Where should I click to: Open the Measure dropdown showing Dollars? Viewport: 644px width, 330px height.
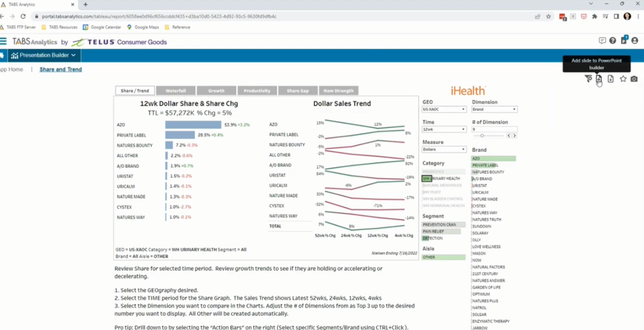(444, 149)
